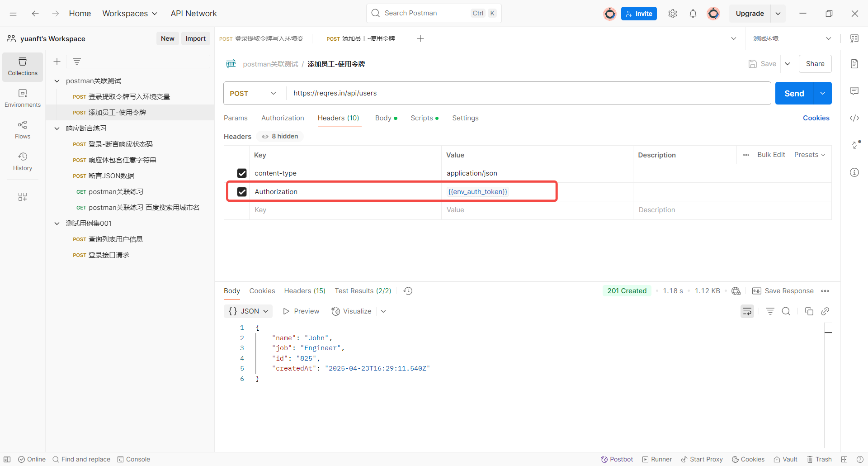Image resolution: width=868 pixels, height=466 pixels.
Task: Open the configure workspace sidebar grid icon
Action: pos(23,196)
